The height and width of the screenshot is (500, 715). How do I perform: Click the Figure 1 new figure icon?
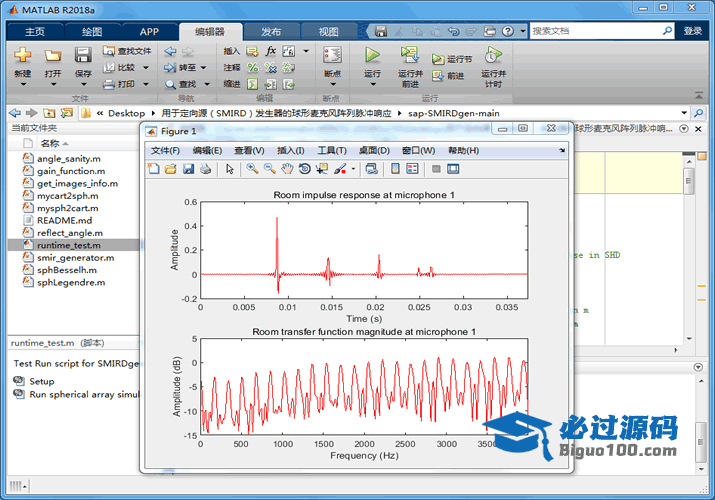click(x=154, y=169)
